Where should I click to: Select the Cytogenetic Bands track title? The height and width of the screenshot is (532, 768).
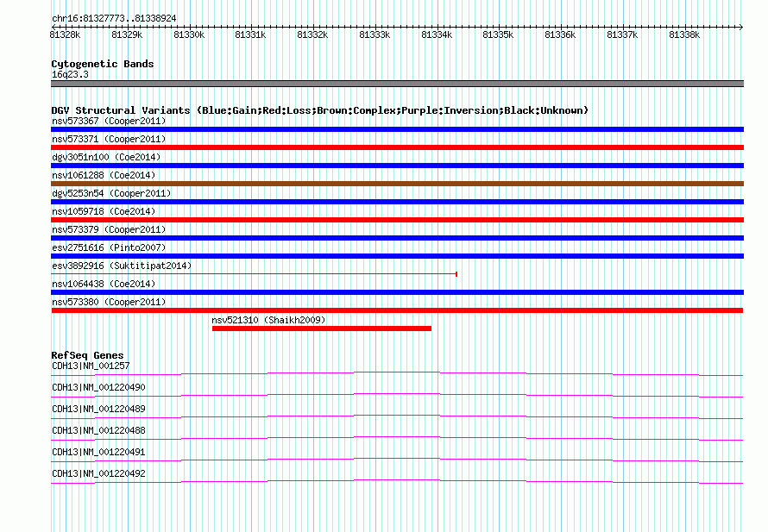coord(103,64)
